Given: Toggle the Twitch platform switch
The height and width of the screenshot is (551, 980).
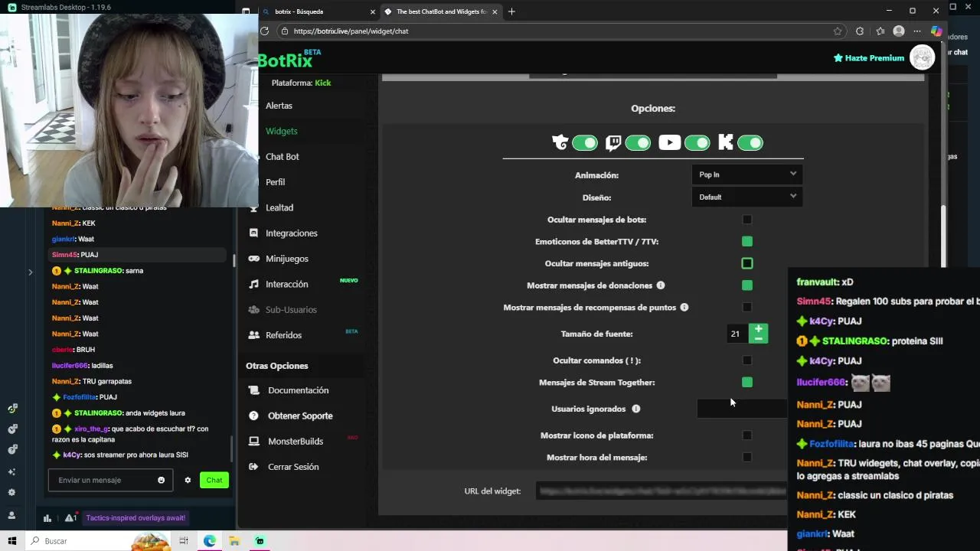Looking at the screenshot, I should [638, 143].
